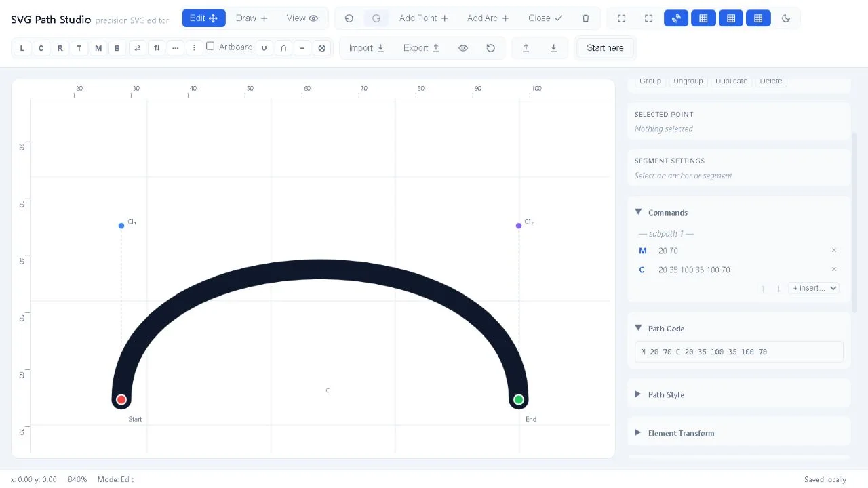This screenshot has width=868, height=488.
Task: Toggle the preview eye icon beside Export
Action: click(463, 48)
